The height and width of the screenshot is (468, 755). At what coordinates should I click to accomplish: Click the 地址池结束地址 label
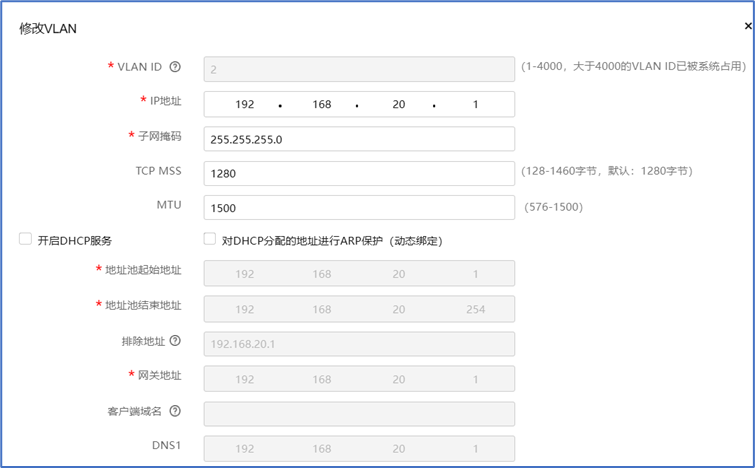pos(143,305)
